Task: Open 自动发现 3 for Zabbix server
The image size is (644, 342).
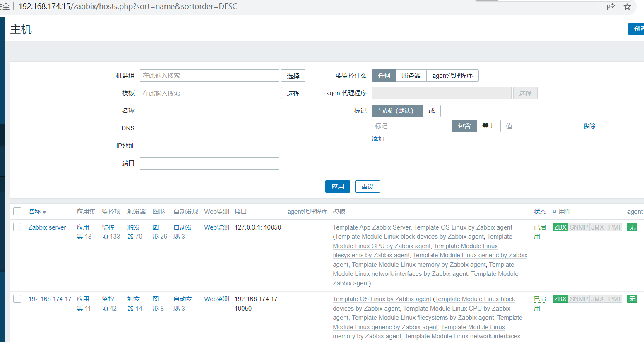Action: (183, 232)
